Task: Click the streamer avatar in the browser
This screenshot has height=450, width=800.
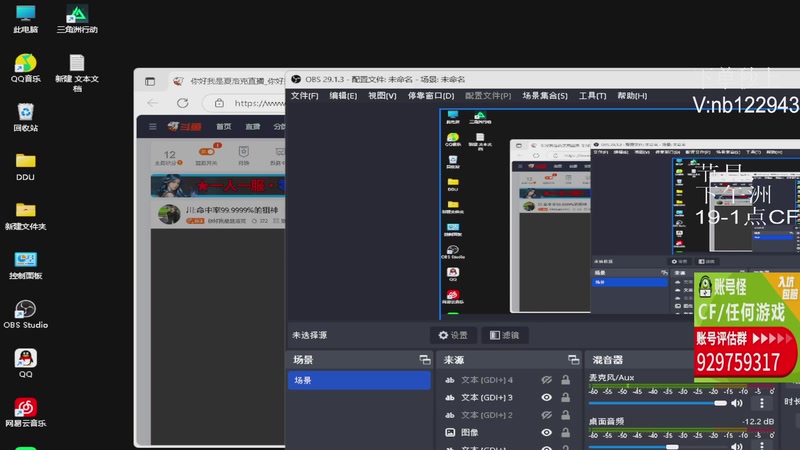Action: [x=169, y=214]
